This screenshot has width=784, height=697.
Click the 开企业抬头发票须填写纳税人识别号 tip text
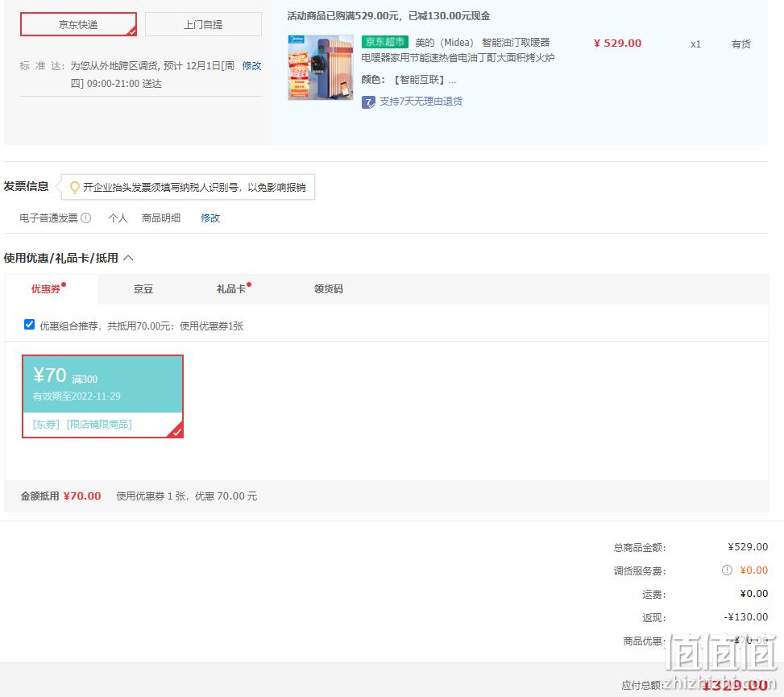coord(194,188)
